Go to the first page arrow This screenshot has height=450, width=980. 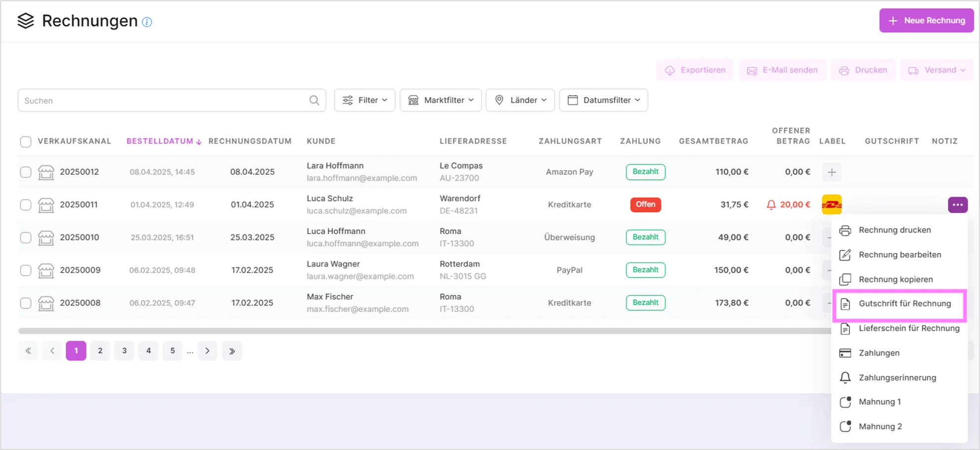(x=28, y=351)
